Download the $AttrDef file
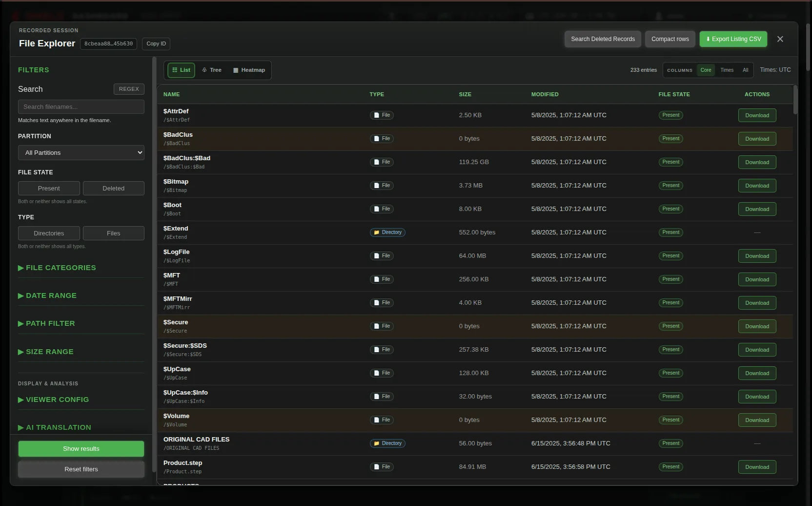The height and width of the screenshot is (506, 812). coord(757,116)
